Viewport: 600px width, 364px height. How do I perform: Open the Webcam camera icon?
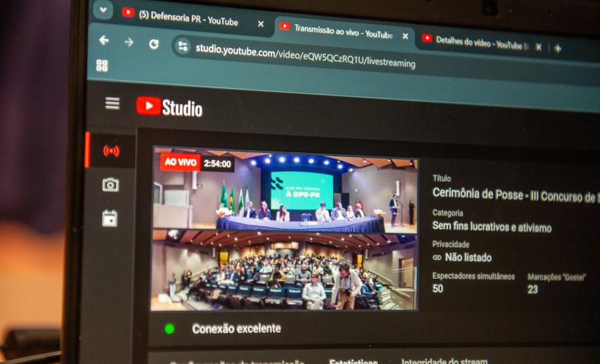pyautogui.click(x=111, y=185)
